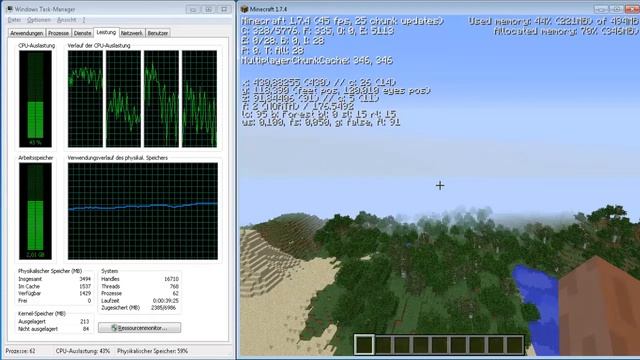Click the Minecraft fps and chunk updates line
This screenshot has width=640, height=360.
(342, 21)
